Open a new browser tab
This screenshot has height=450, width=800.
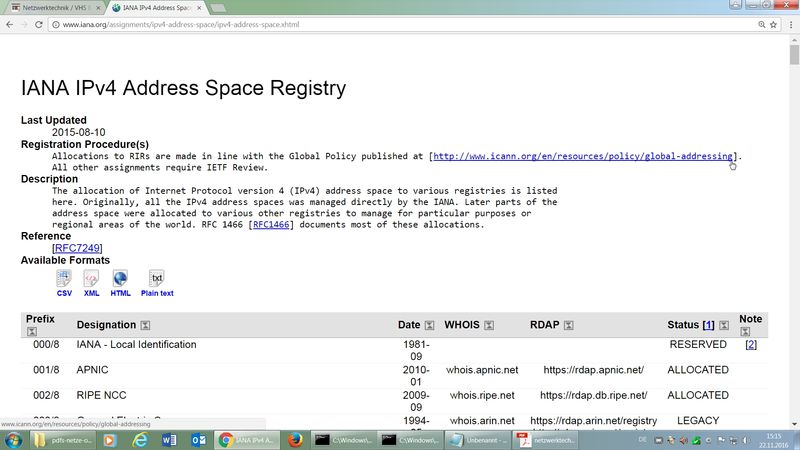218,8
